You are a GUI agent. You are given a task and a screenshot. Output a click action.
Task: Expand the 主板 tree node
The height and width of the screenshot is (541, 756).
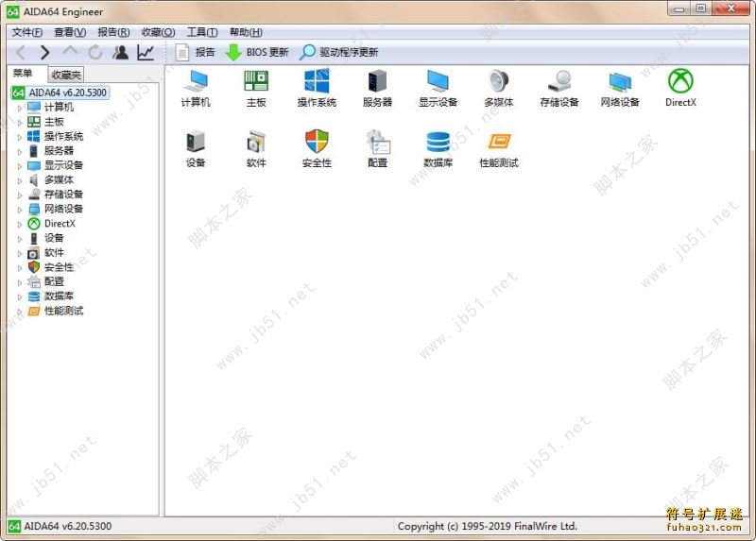[19, 123]
